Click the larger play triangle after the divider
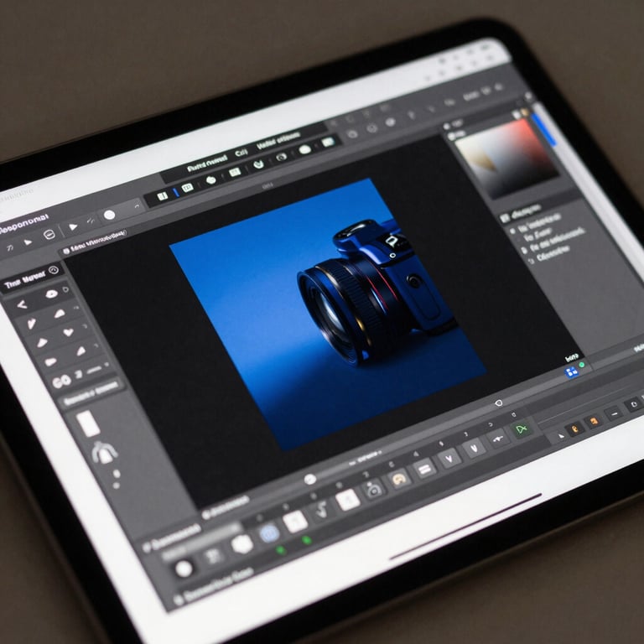This screenshot has width=644, height=644. pyautogui.click(x=73, y=226)
